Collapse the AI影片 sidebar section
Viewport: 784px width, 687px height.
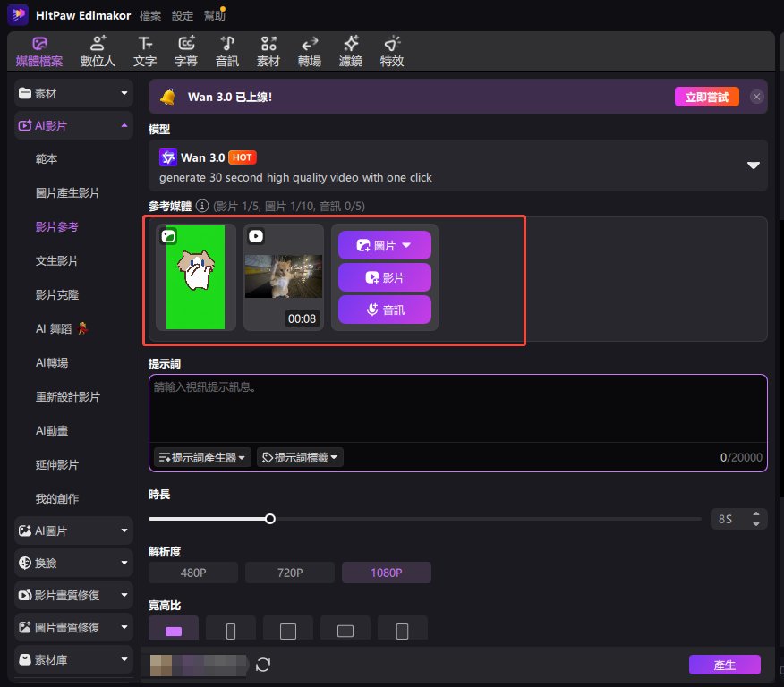coord(73,125)
